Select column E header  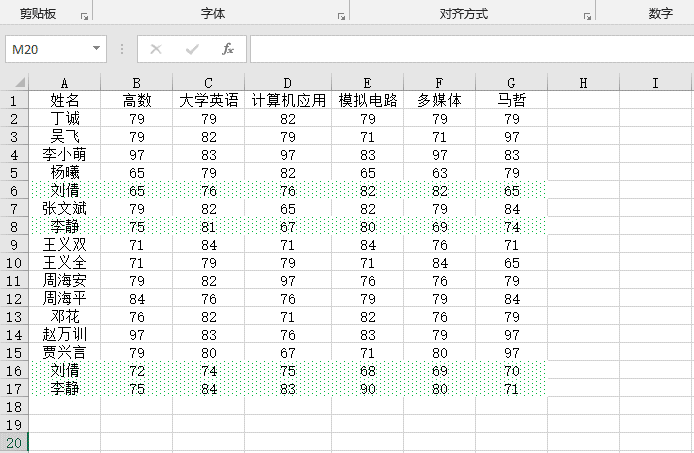[x=367, y=83]
